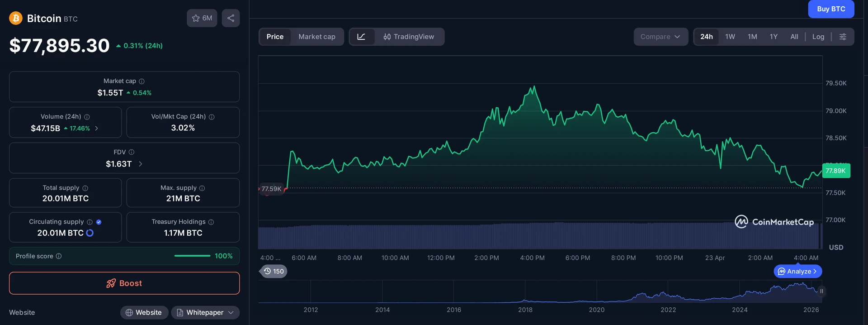The image size is (868, 325).
Task: Click the 1.17M BTC treasury holdings value
Action: [183, 233]
